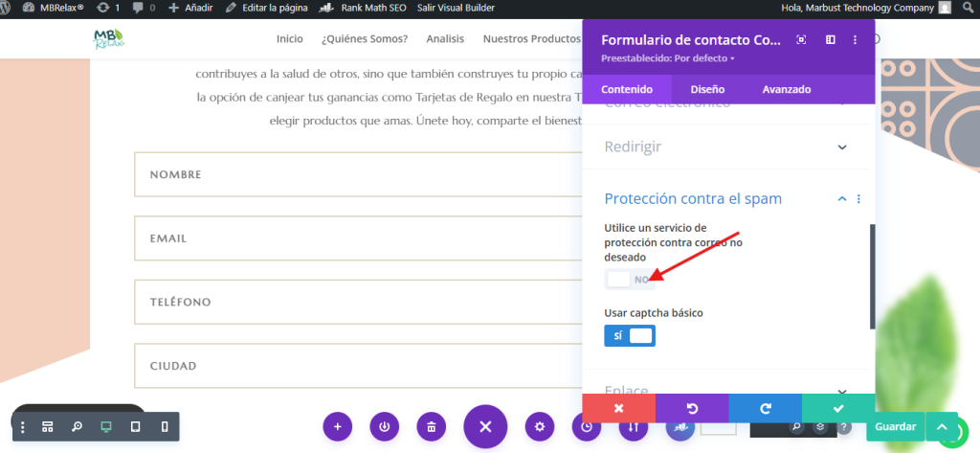The image size is (980, 453).
Task: Select phone preview mode
Action: point(165,427)
